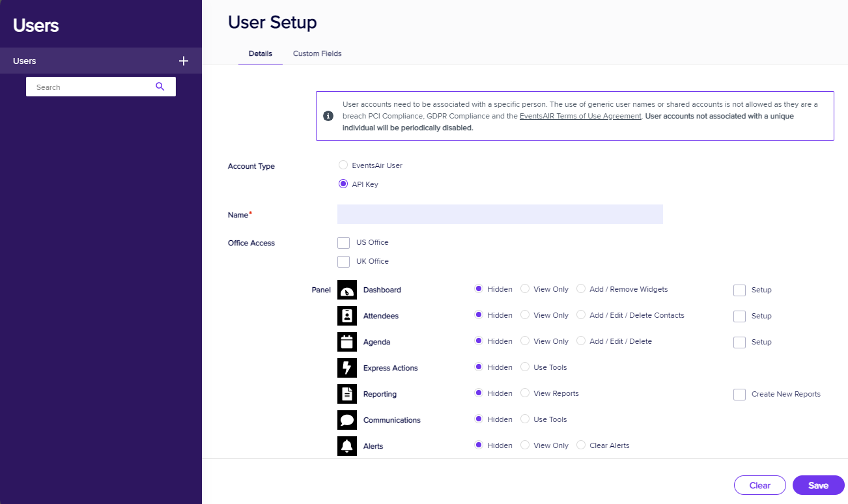Click the Express Actions label
This screenshot has height=504, width=848.
pyautogui.click(x=391, y=368)
